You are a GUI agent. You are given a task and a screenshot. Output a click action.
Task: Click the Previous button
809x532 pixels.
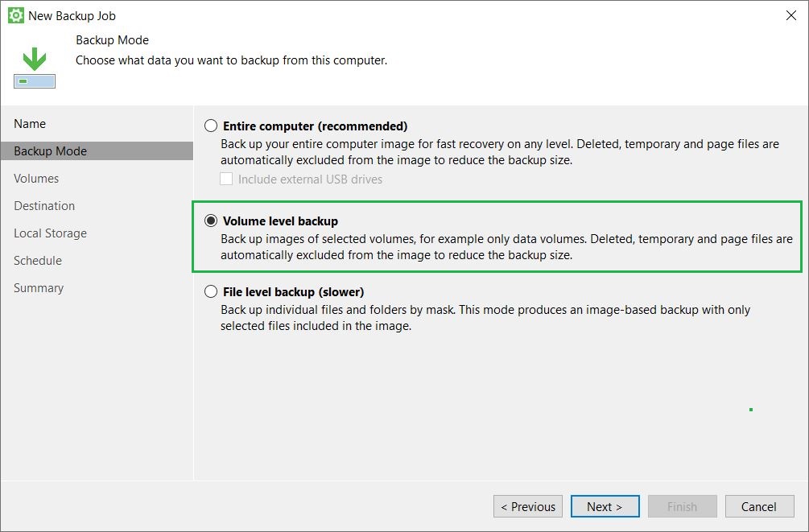pos(527,506)
